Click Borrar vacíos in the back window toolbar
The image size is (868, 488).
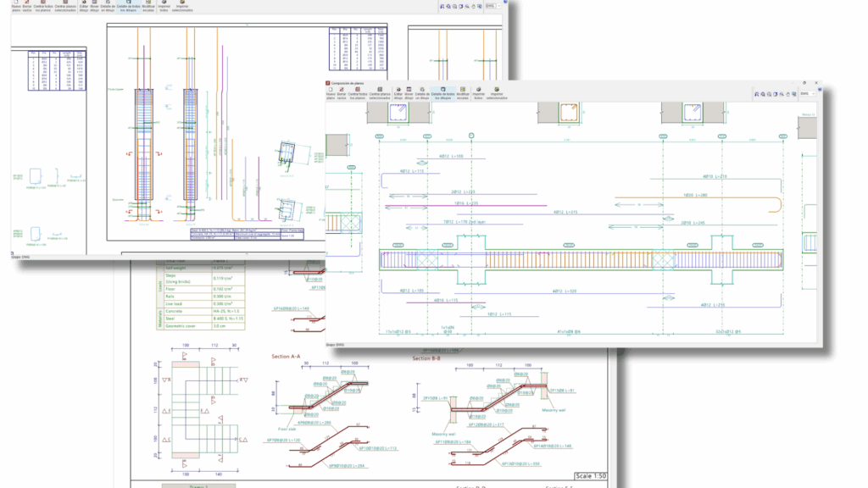tap(27, 6)
